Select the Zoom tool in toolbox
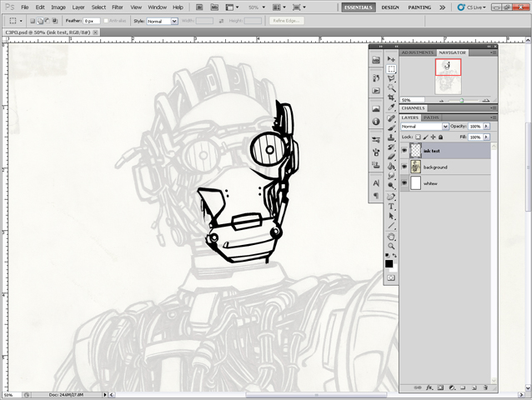532x400 pixels. tap(391, 246)
